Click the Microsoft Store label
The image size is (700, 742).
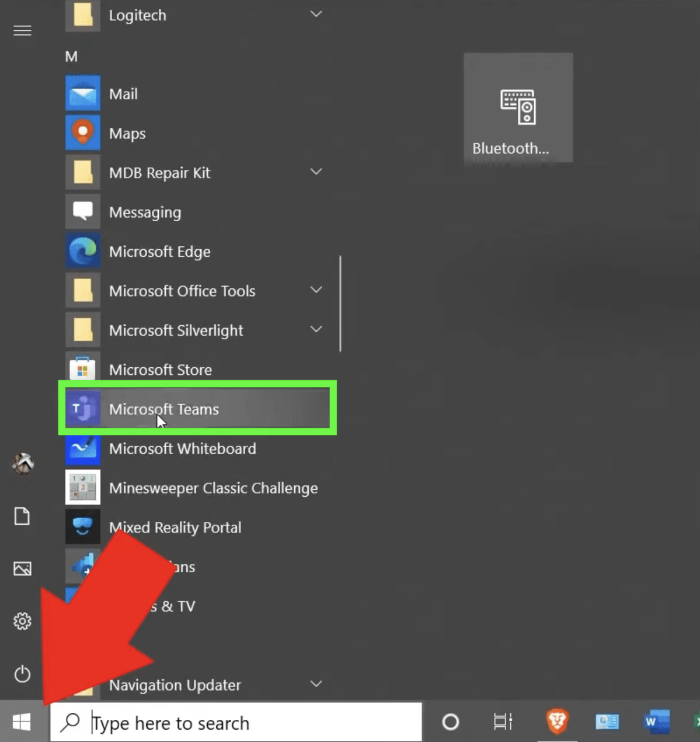pos(160,370)
